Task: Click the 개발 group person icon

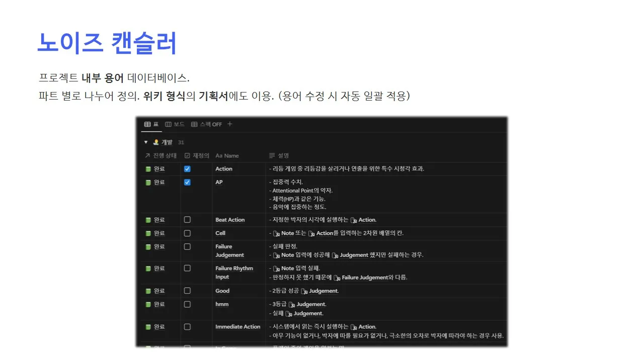Action: [156, 142]
